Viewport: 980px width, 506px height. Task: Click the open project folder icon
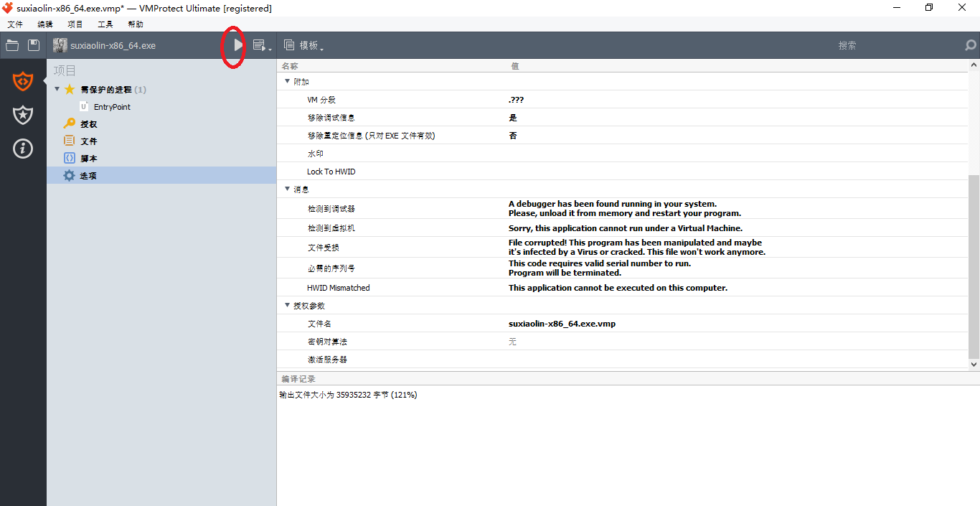[x=12, y=45]
